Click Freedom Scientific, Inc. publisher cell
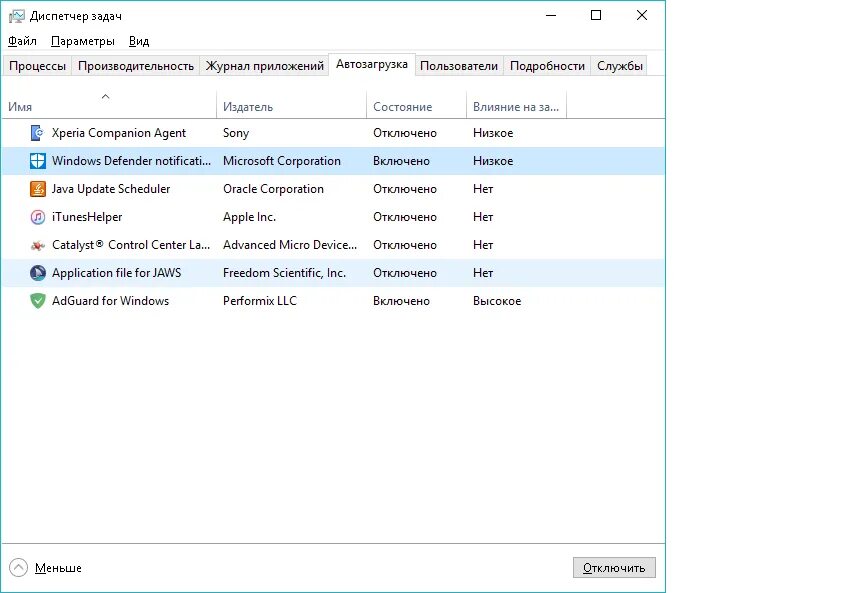The image size is (864, 593). pyautogui.click(x=284, y=273)
